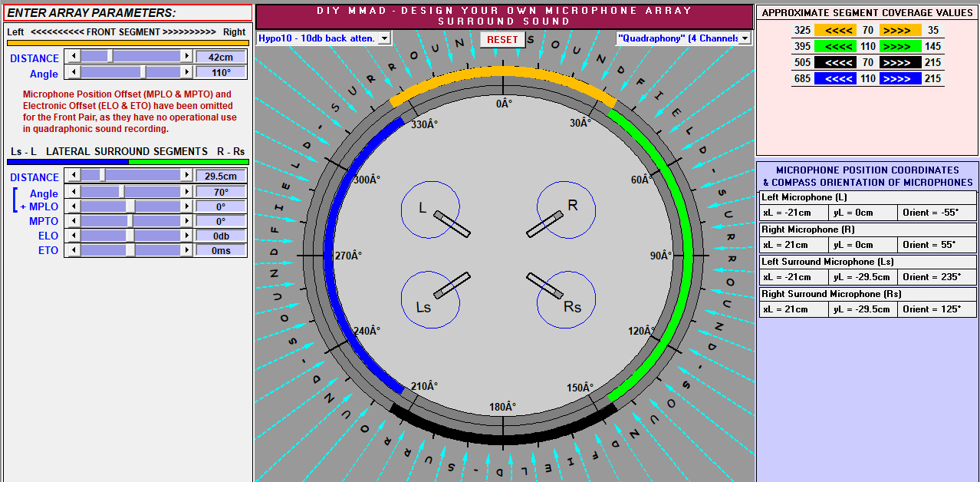Decrease ETO with its left arrow
This screenshot has height=482, width=980.
tap(74, 250)
